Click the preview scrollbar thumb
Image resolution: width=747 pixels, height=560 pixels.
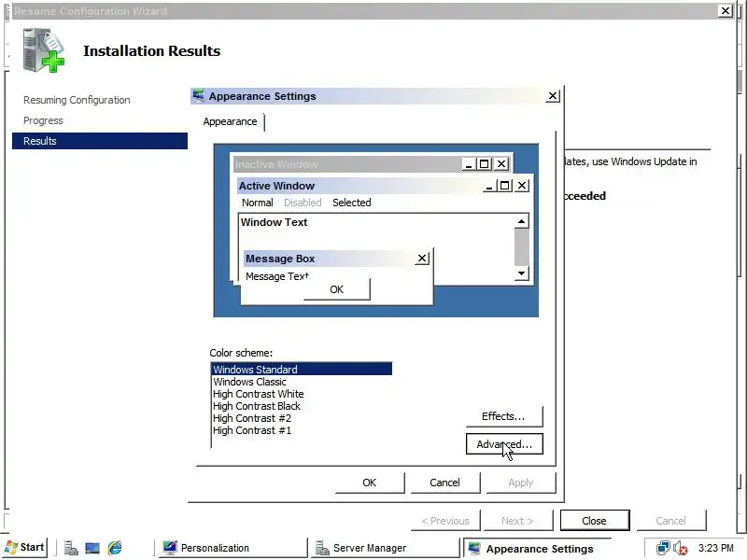click(x=522, y=246)
